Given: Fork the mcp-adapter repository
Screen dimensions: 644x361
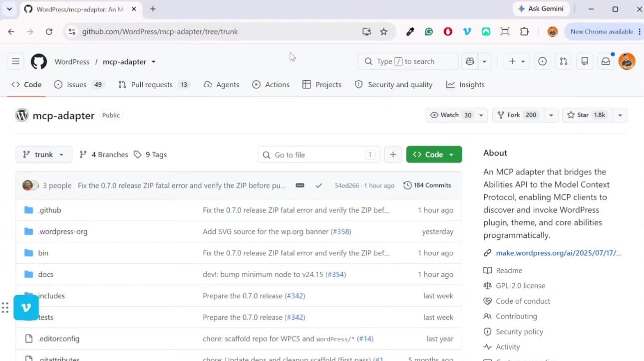Looking at the screenshot, I should [x=518, y=115].
